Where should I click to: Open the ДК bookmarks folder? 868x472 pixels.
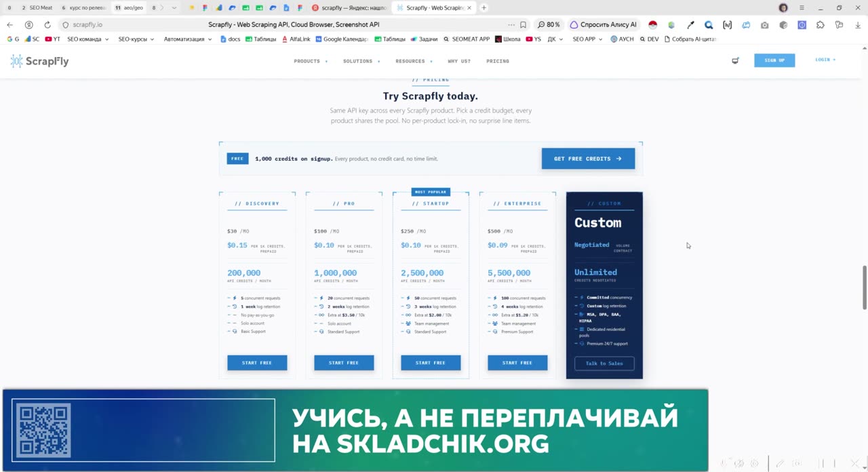555,39
